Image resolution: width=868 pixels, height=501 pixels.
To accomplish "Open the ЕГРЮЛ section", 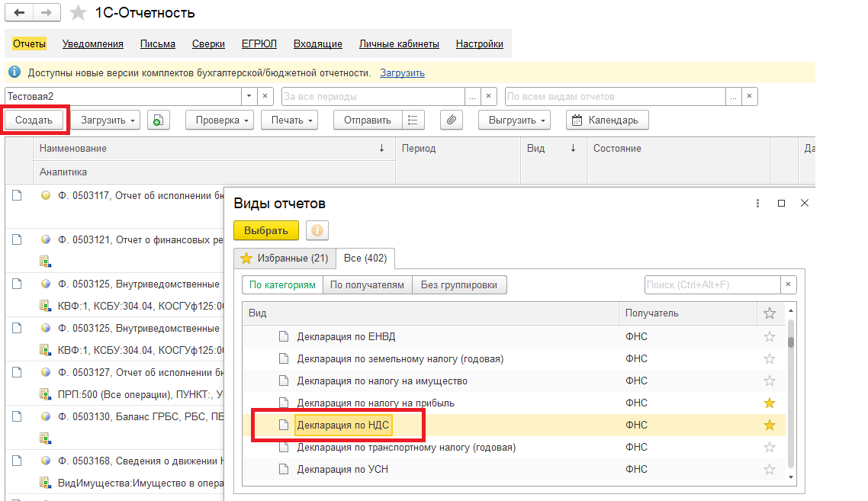I will (259, 43).
